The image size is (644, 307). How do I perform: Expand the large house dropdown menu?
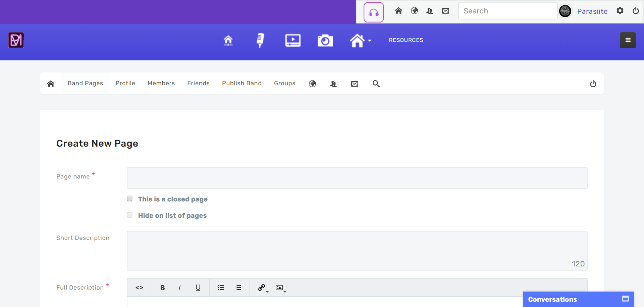pyautogui.click(x=360, y=41)
